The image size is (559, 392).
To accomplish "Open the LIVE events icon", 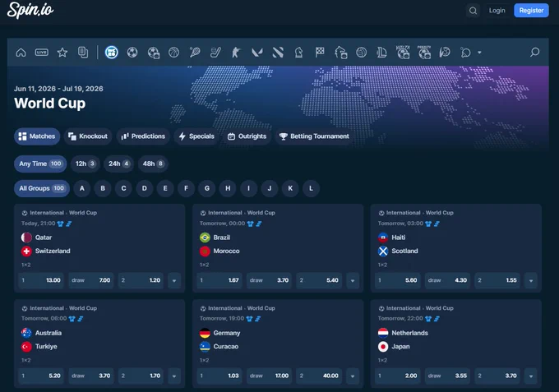I will 42,53.
